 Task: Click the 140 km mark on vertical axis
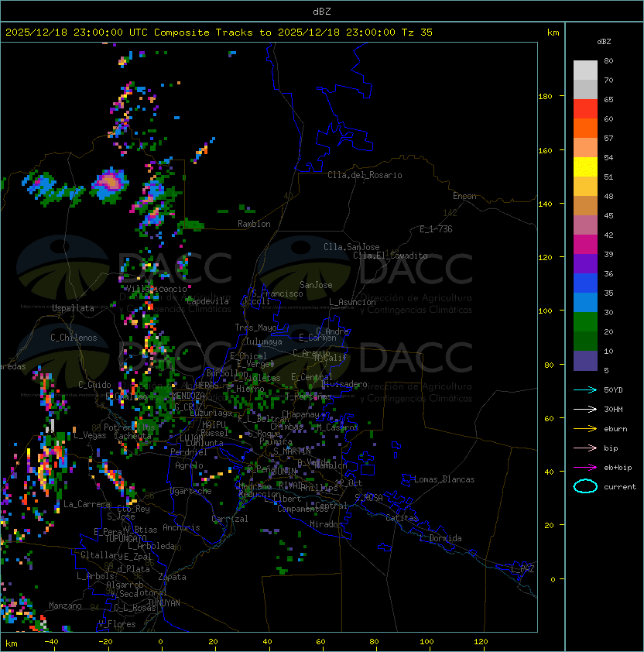pos(545,204)
